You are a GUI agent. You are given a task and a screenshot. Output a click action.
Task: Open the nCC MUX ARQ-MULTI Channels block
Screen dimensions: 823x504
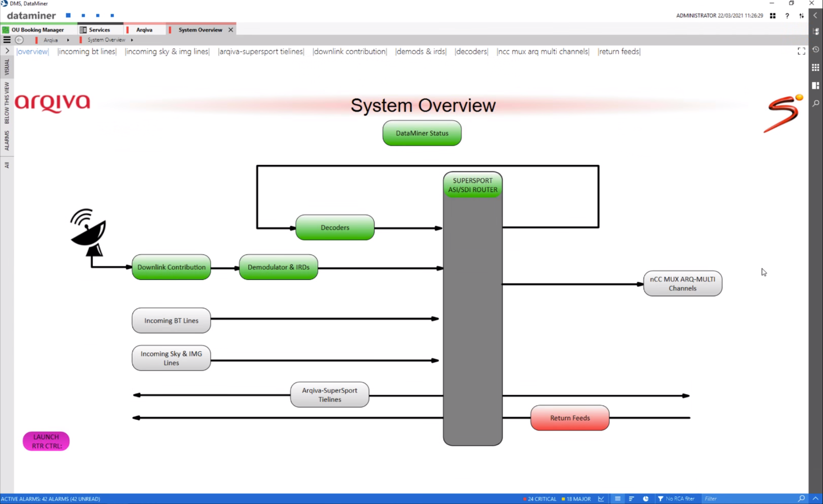click(683, 283)
